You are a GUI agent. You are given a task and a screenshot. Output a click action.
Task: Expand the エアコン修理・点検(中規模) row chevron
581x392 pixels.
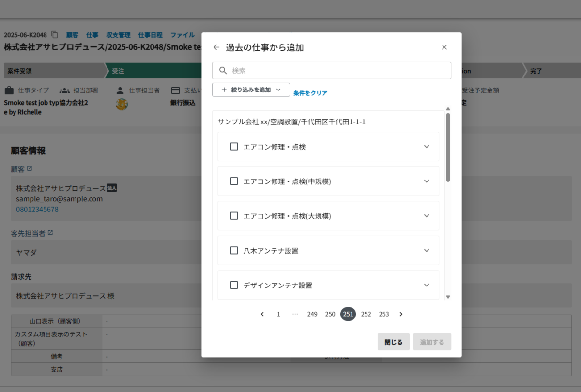427,181
